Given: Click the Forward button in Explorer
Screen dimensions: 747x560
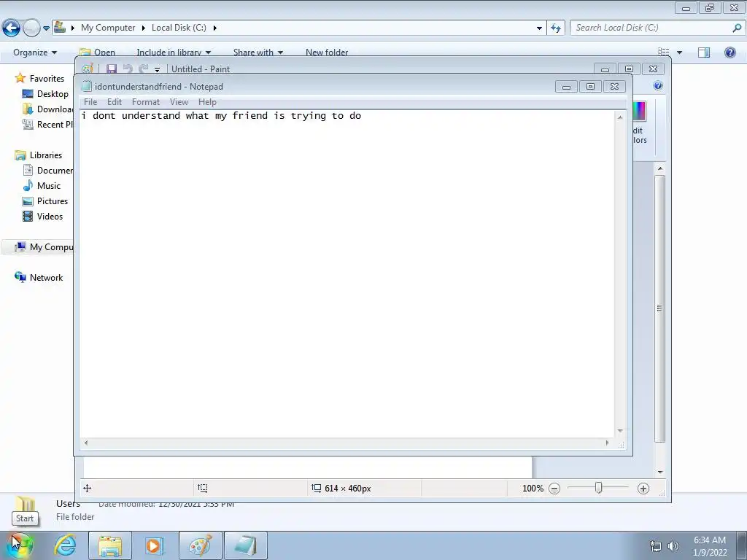Looking at the screenshot, I should (x=31, y=28).
